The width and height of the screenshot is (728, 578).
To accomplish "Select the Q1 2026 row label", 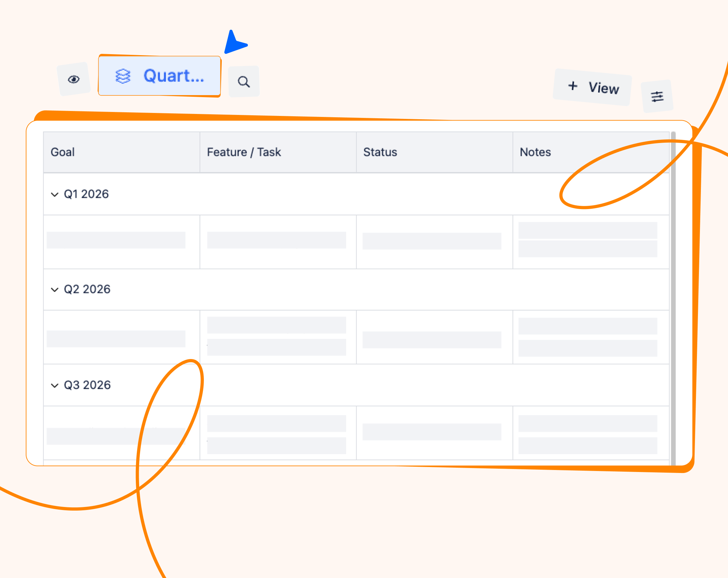I will pos(87,194).
